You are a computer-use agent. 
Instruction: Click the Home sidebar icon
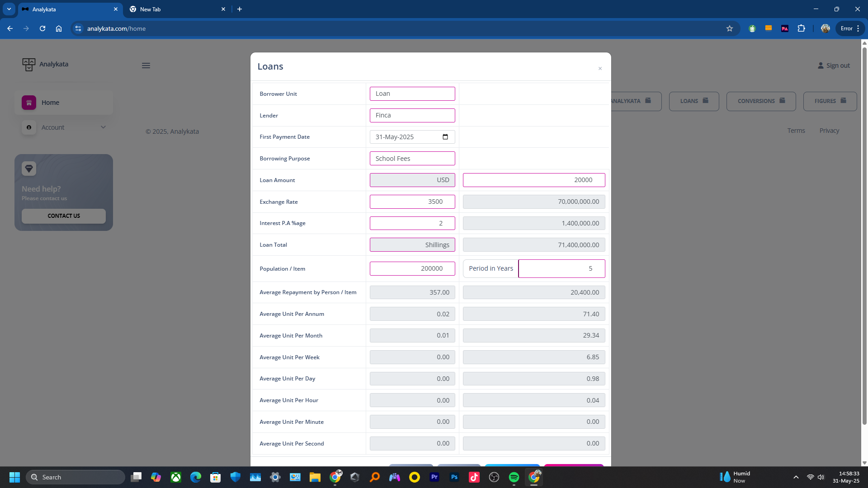[x=29, y=103]
